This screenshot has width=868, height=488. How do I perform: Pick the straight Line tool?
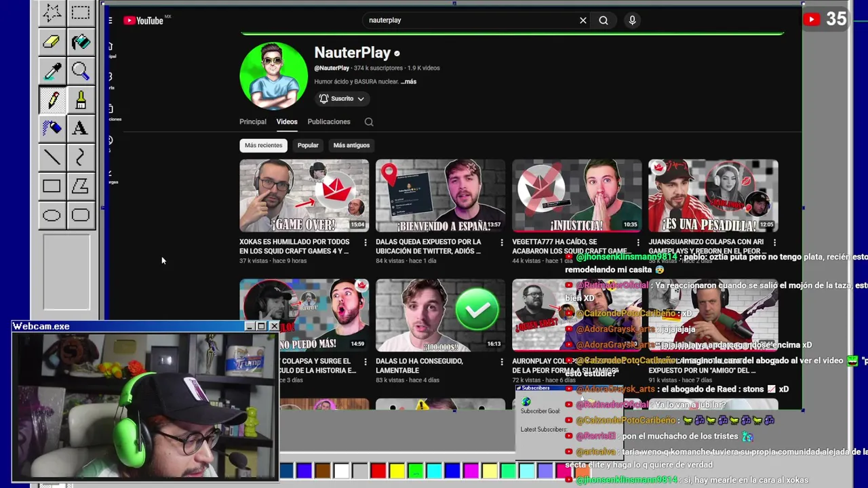pos(52,157)
